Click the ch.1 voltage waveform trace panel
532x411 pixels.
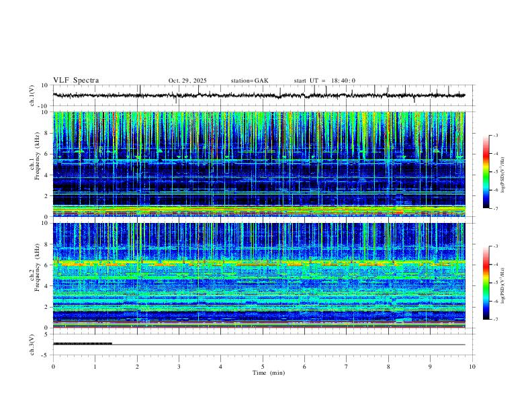[x=264, y=95]
